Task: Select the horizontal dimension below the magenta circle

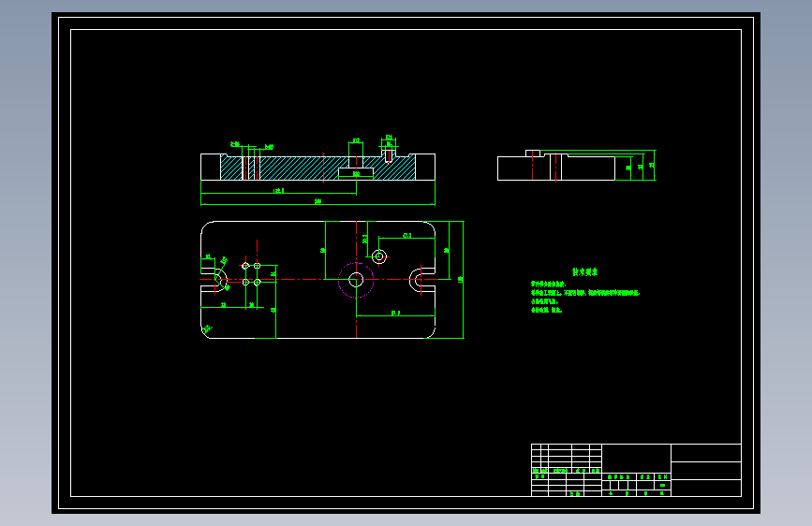Action: click(395, 314)
